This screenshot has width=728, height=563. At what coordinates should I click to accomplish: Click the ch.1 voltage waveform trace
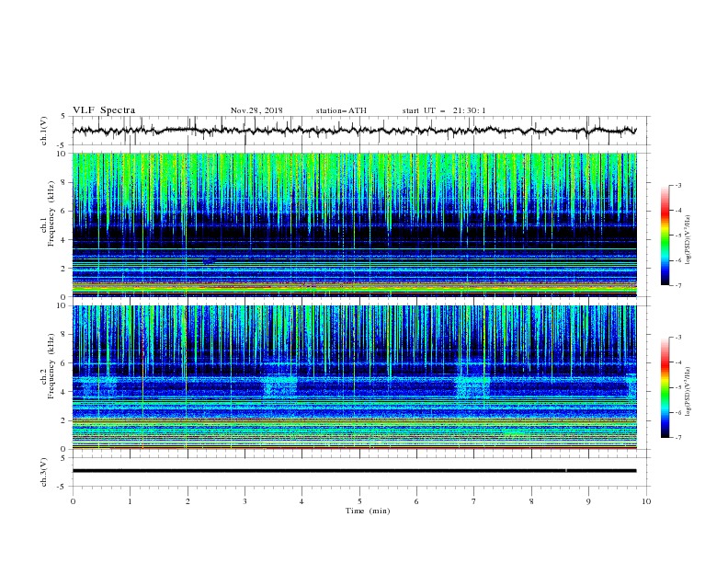pyautogui.click(x=354, y=131)
